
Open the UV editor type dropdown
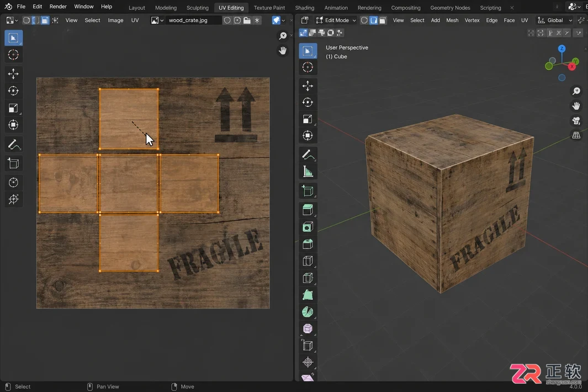[x=12, y=20]
